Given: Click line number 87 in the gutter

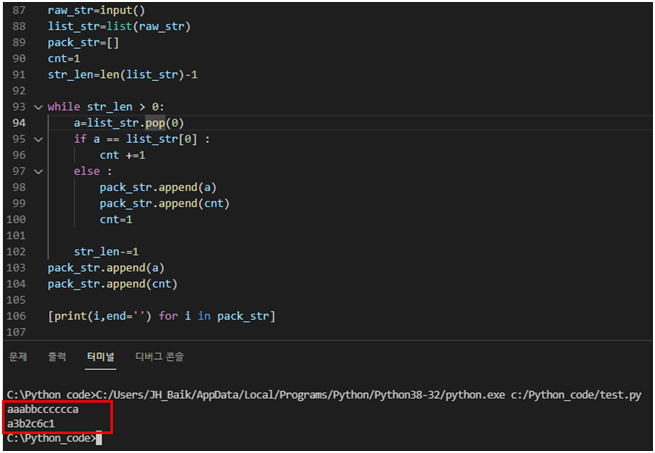Looking at the screenshot, I should pos(19,10).
